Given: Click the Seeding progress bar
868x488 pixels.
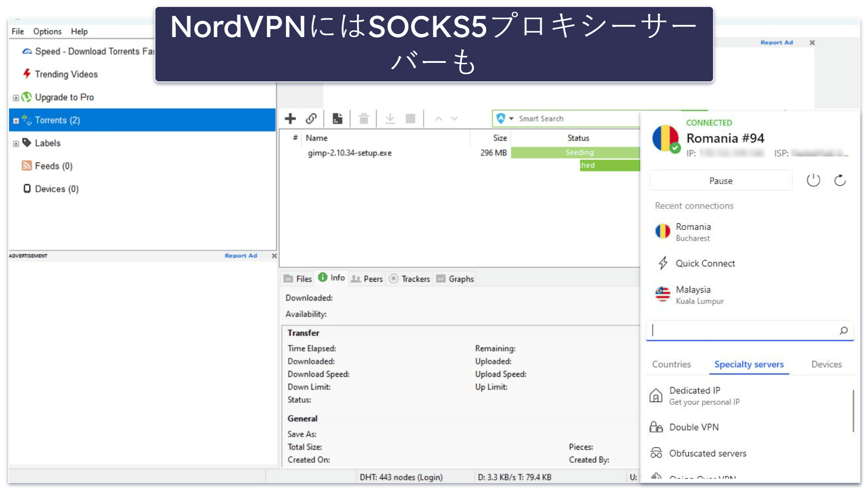Looking at the screenshot, I should pos(575,153).
